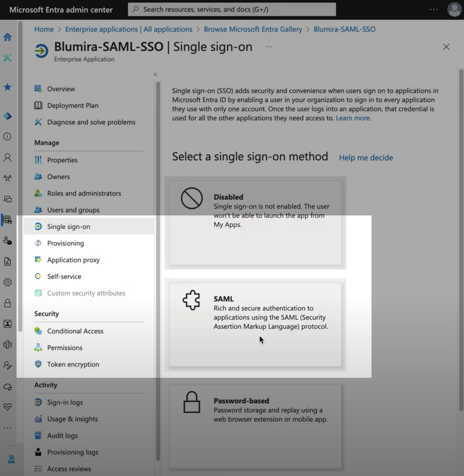Screen dimensions: 464x476
Task: Click the Home icon in left rail
Action: (x=7, y=37)
